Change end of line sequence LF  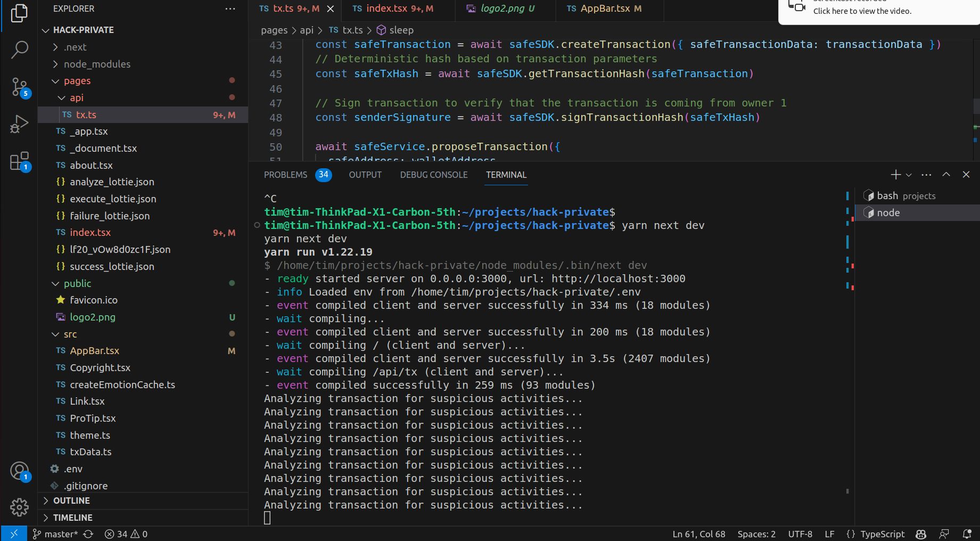coord(829,534)
